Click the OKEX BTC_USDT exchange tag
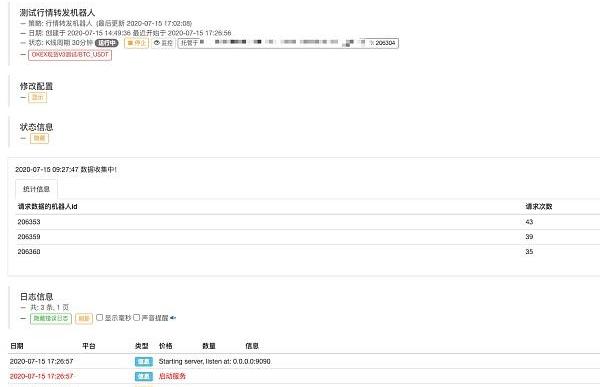600x387 pixels. [70, 55]
